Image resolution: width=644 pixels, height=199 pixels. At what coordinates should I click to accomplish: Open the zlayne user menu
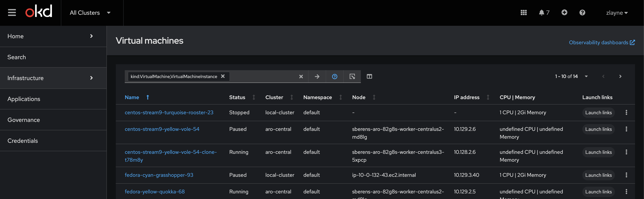coord(617,13)
